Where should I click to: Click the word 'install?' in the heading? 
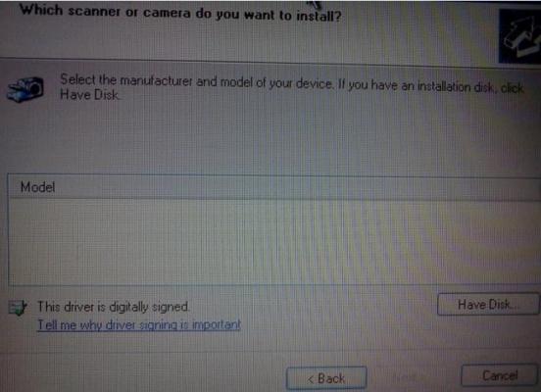point(319,16)
